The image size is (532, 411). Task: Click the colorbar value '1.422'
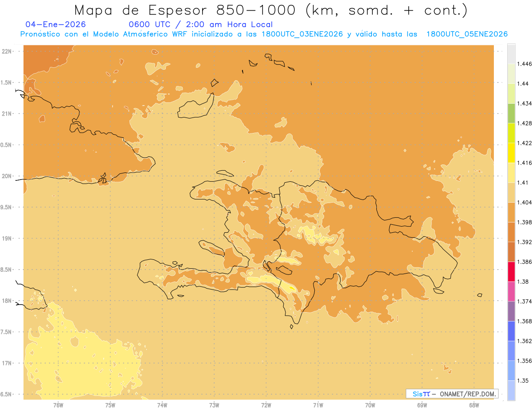click(524, 143)
